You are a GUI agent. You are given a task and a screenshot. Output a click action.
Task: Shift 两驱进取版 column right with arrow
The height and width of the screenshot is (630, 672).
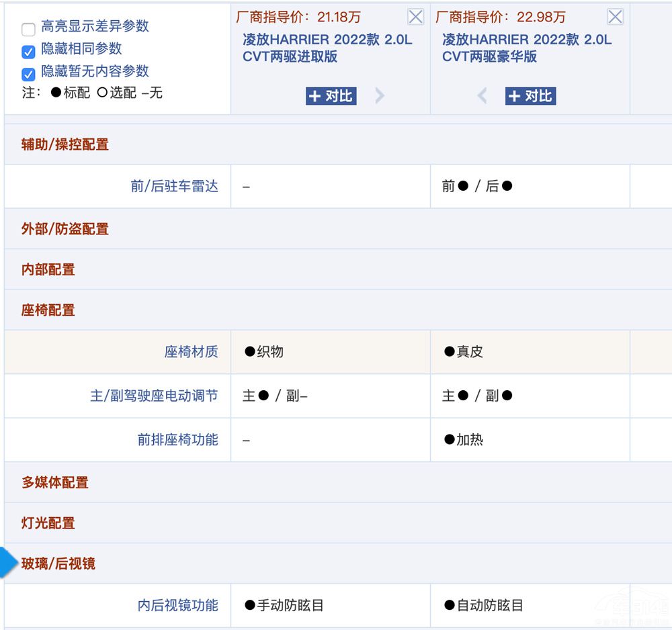click(x=380, y=96)
